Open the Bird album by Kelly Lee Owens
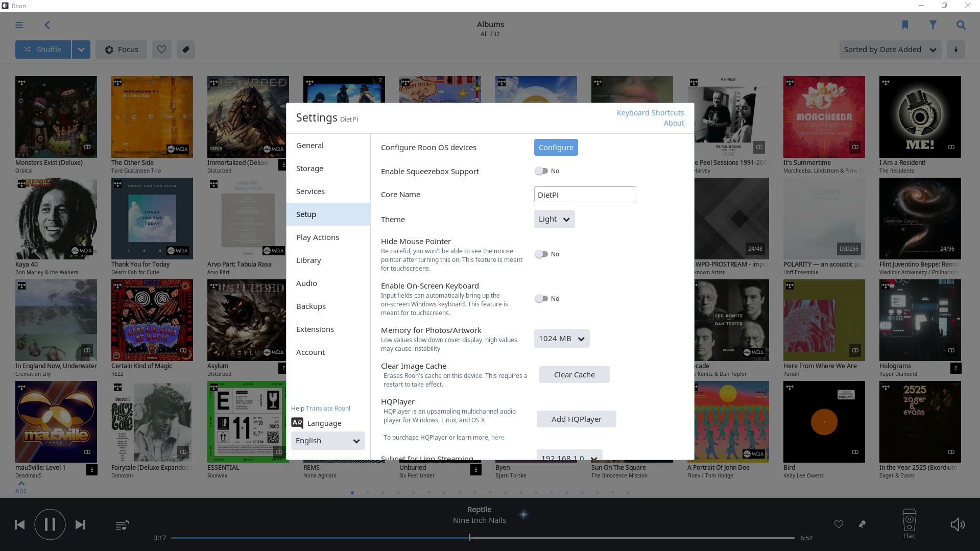 tap(824, 422)
